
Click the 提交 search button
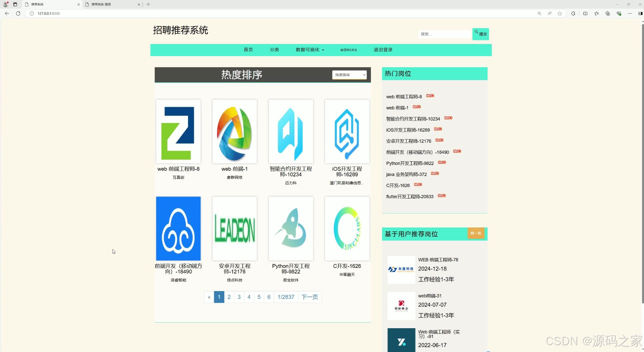(480, 34)
